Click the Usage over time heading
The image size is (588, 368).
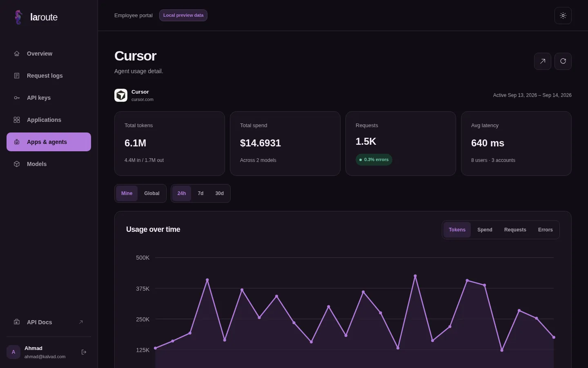point(153,229)
